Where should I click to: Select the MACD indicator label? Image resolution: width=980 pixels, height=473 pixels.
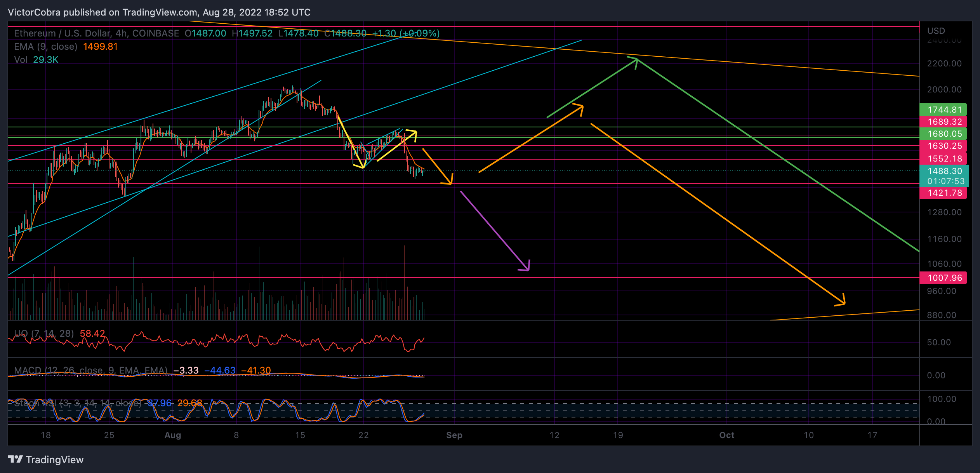[91, 370]
